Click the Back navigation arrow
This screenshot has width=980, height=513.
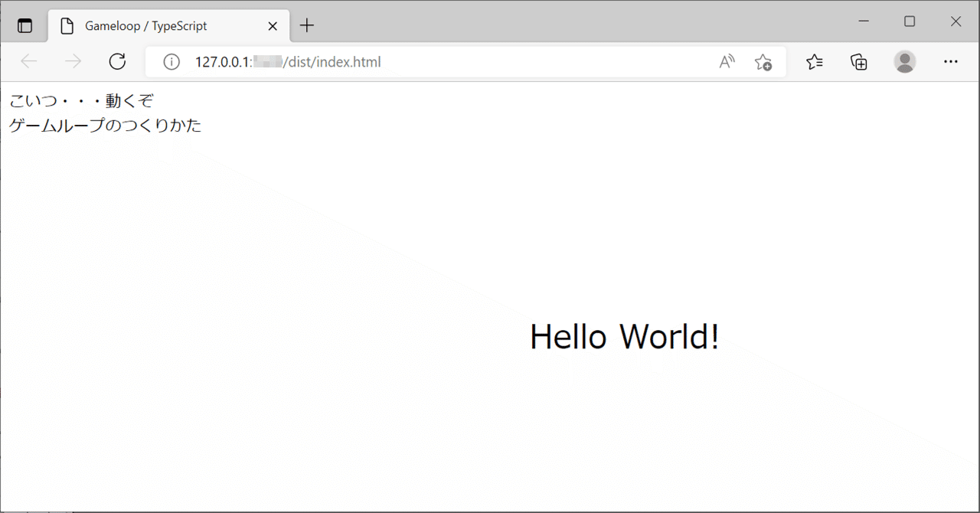pyautogui.click(x=28, y=61)
